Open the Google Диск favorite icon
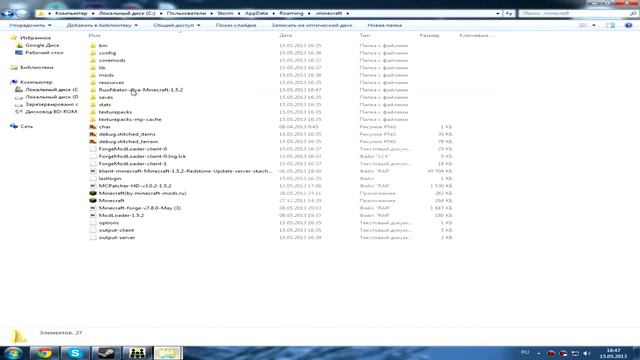The image size is (640, 360). (19, 45)
